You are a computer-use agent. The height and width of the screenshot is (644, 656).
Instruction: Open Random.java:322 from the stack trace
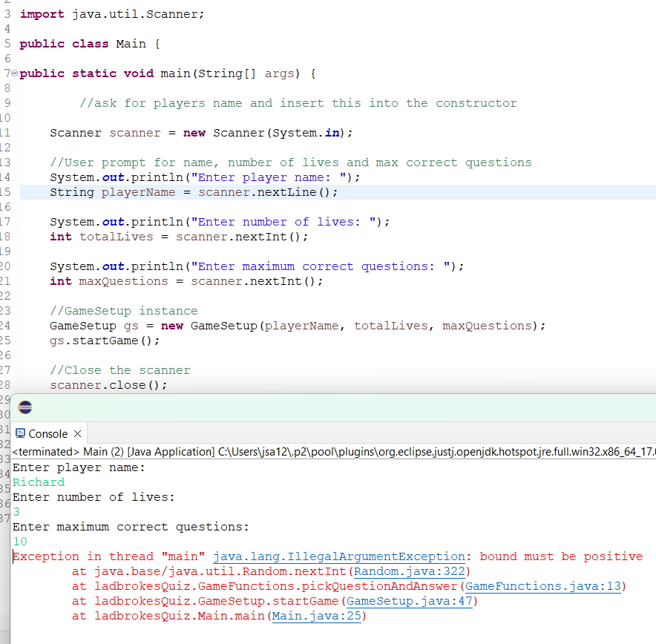click(409, 571)
